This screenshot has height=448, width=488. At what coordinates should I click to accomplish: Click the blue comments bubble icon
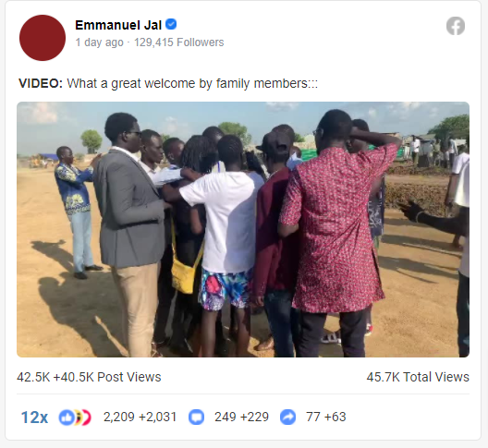coord(196,418)
